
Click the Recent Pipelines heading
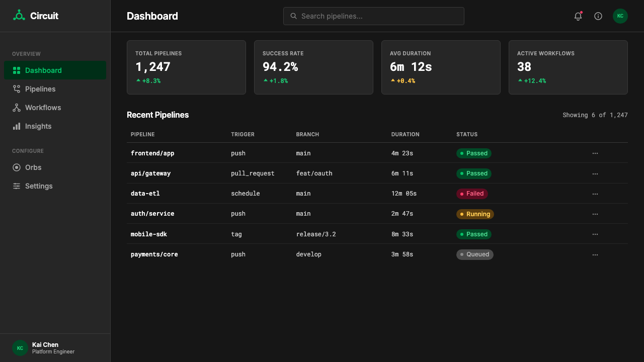pos(157,115)
